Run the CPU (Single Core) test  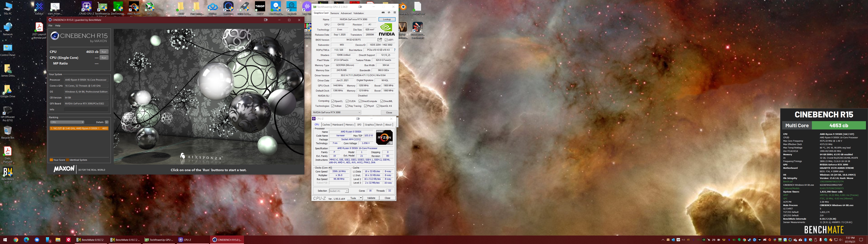(x=104, y=58)
